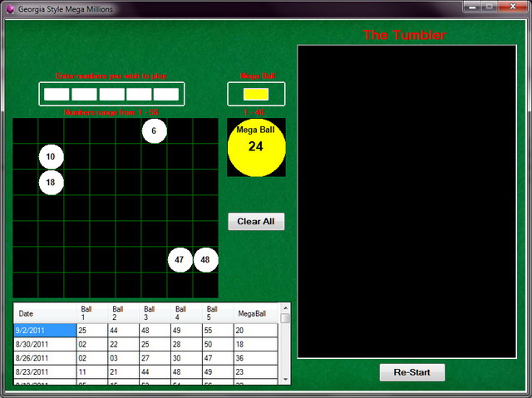Select the 9/2/2011 date cell
This screenshot has width=532, height=398.
[45, 330]
